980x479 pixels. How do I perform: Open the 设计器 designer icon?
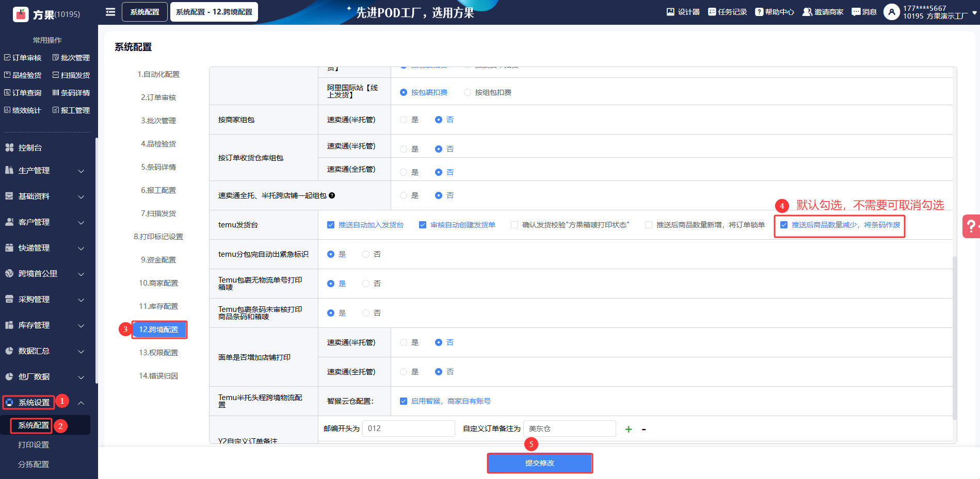670,12
